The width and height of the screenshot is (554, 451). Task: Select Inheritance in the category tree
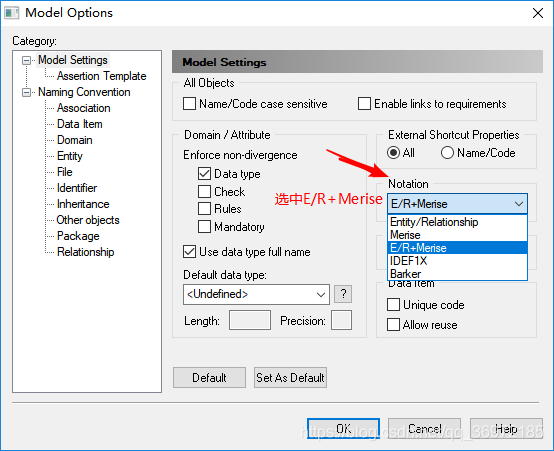[83, 204]
